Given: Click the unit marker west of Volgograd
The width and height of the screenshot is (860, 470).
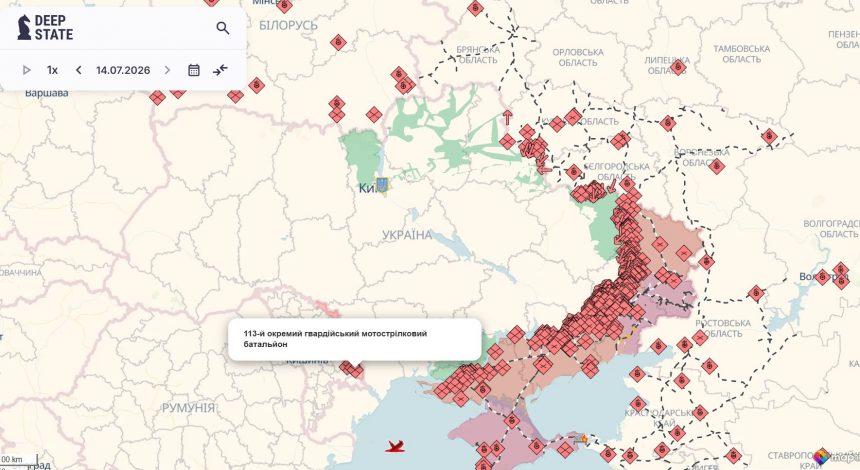Looking at the screenshot, I should click(756, 293).
